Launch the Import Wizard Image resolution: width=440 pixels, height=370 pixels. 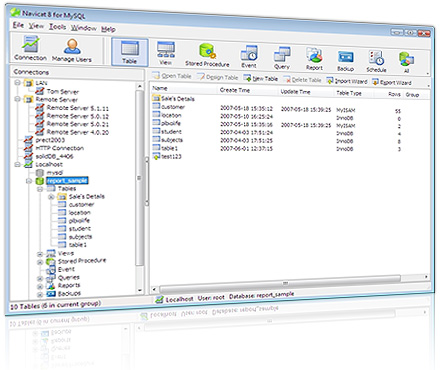point(347,81)
